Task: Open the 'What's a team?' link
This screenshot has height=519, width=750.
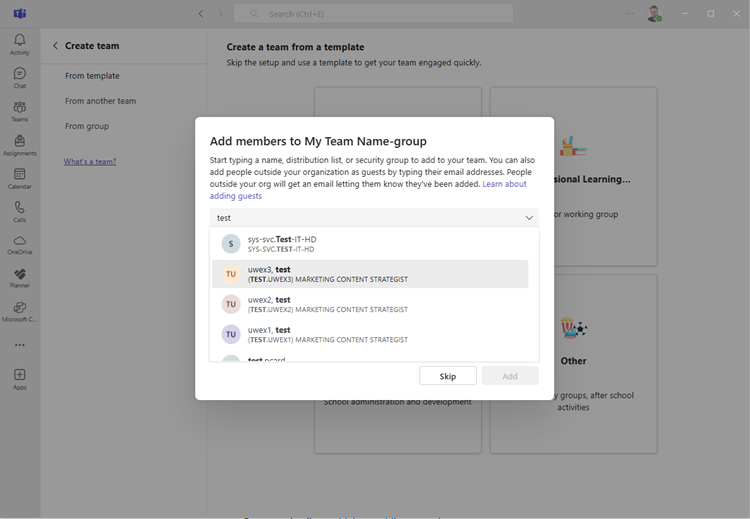Action: [90, 161]
